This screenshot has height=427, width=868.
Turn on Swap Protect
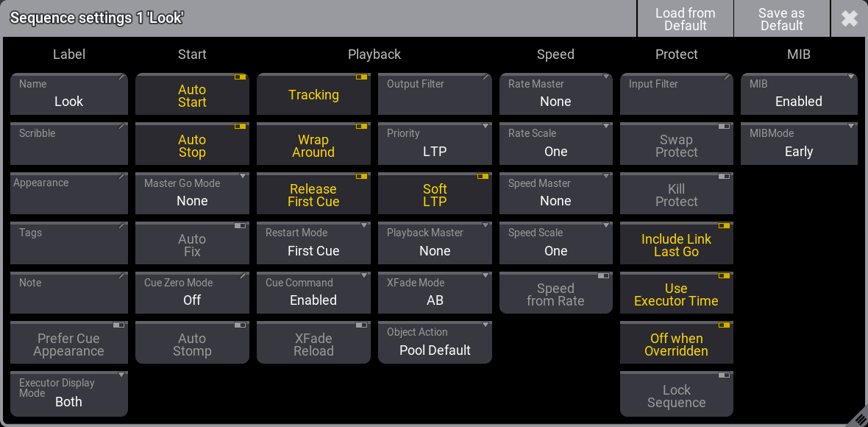(676, 146)
